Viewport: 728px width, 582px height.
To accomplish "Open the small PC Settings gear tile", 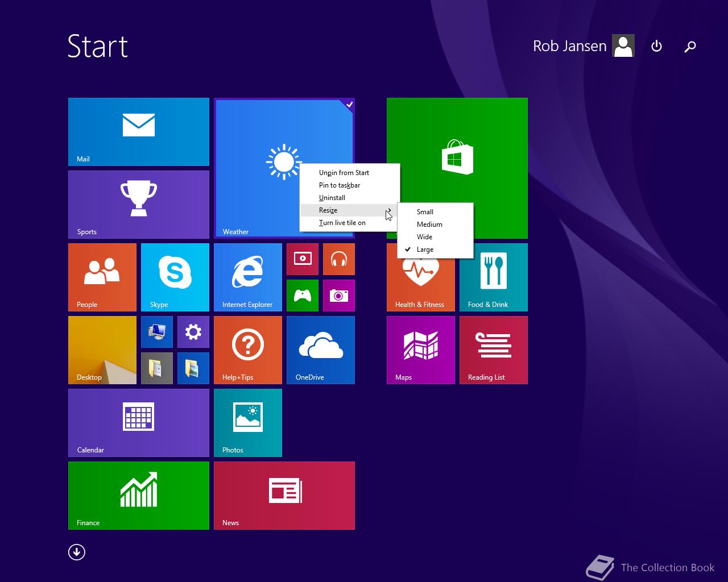I will [x=193, y=332].
